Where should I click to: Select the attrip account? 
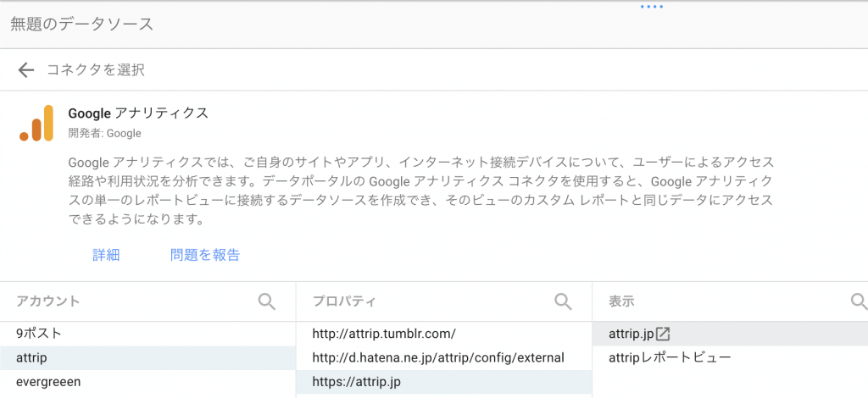(147, 357)
